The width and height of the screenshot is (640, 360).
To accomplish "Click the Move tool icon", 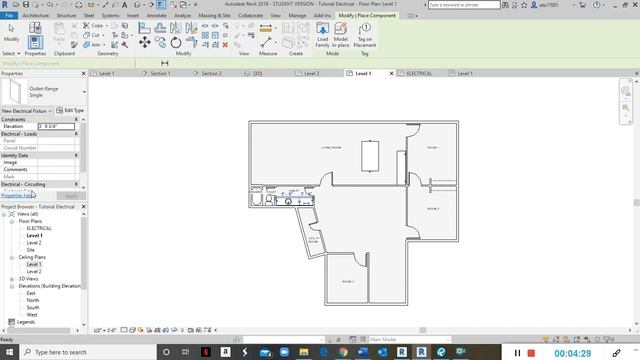I will pyautogui.click(x=144, y=42).
